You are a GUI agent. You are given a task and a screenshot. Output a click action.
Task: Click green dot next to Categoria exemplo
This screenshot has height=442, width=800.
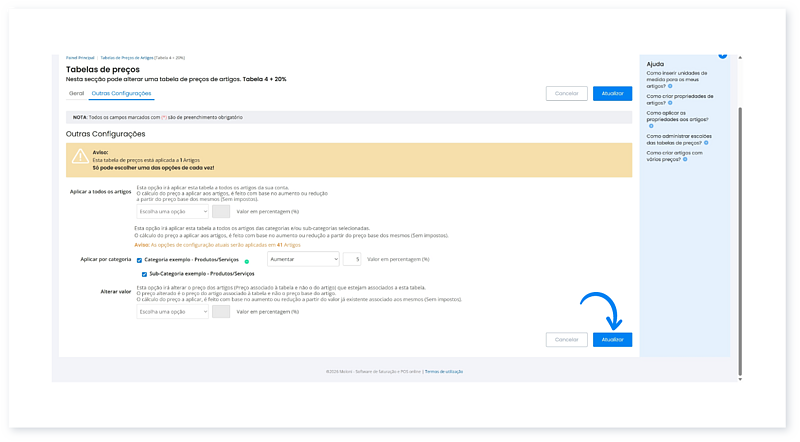[x=247, y=261]
